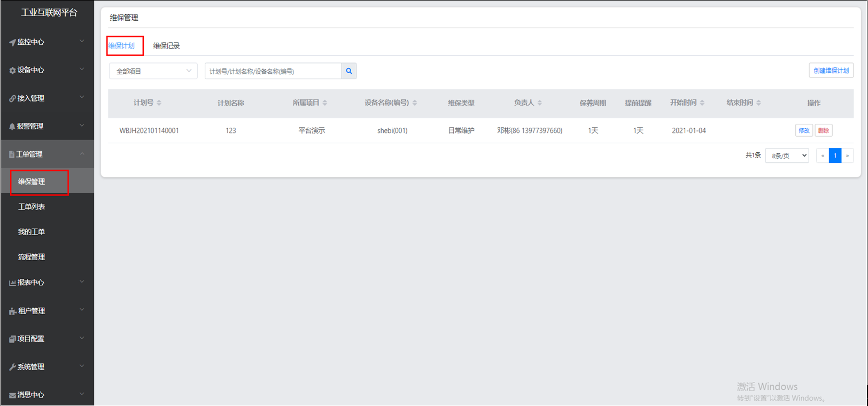Click 平台演示 project cell

pyautogui.click(x=312, y=131)
